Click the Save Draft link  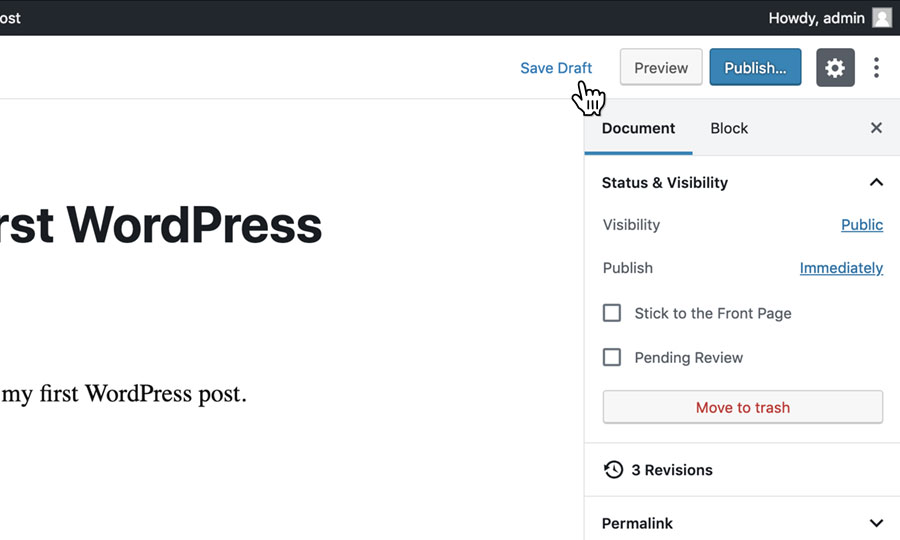pos(556,68)
